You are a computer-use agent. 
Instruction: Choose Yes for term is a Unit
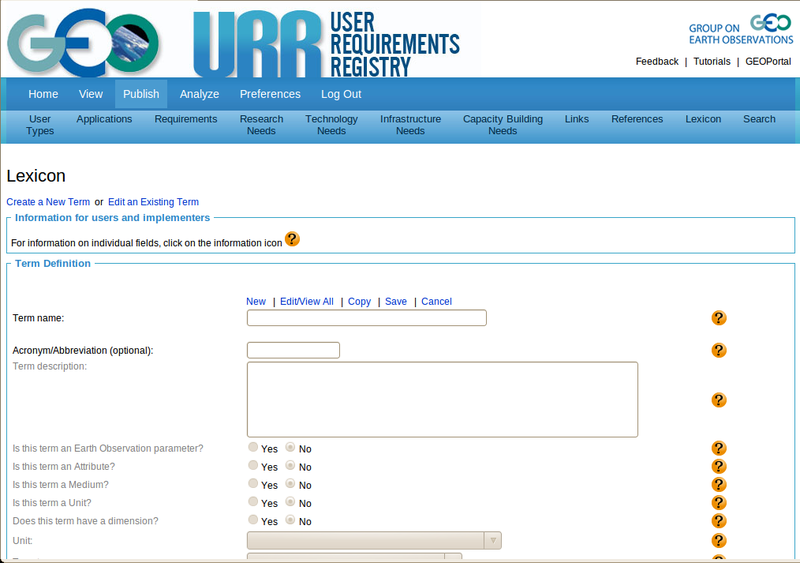pos(254,502)
